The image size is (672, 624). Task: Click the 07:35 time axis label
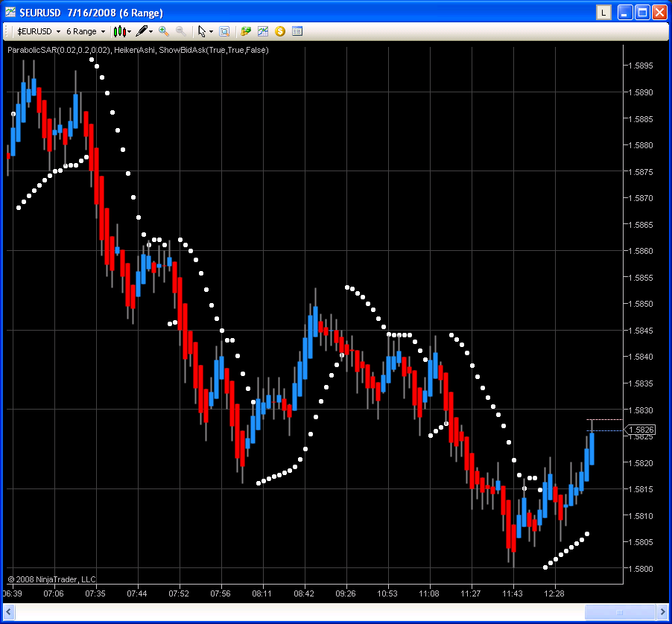coord(95,593)
